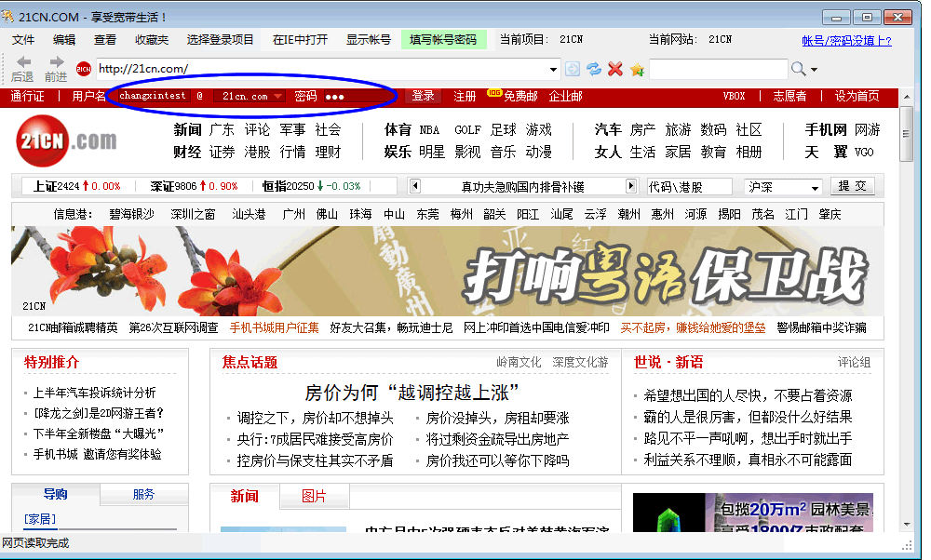Refresh the page with the blue arrows icon
The height and width of the screenshot is (560, 931).
point(594,69)
